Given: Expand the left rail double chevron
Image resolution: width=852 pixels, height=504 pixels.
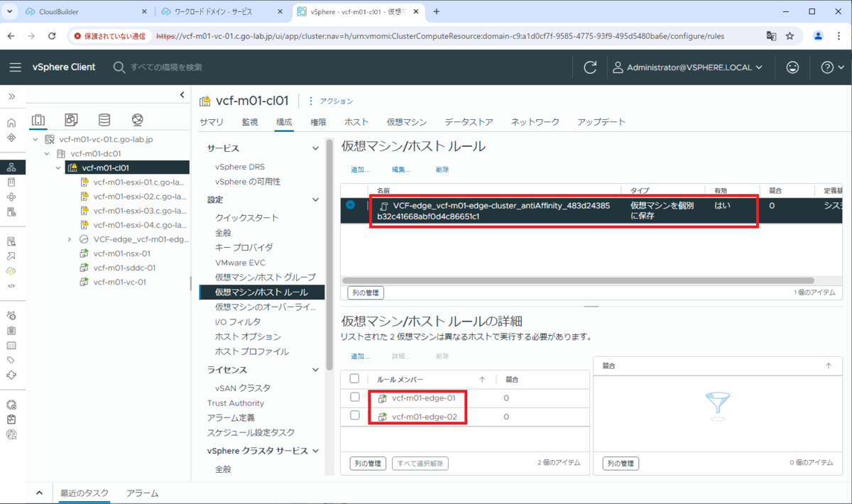Looking at the screenshot, I should pos(12,96).
